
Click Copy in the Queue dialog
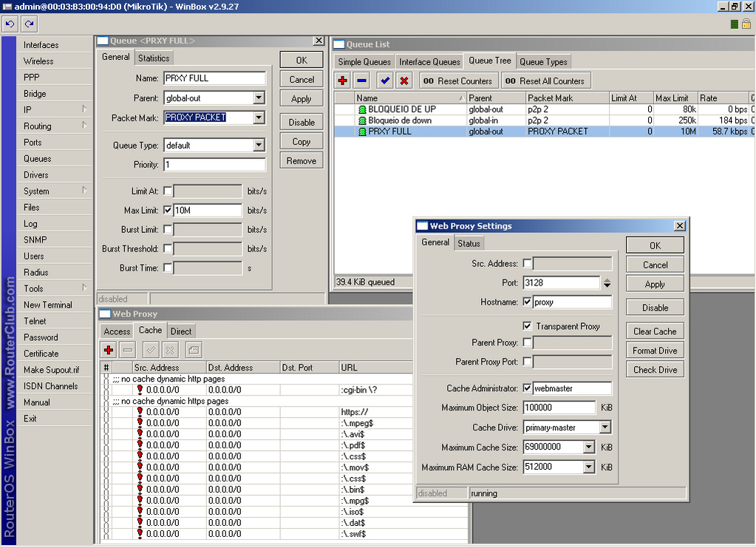point(302,142)
